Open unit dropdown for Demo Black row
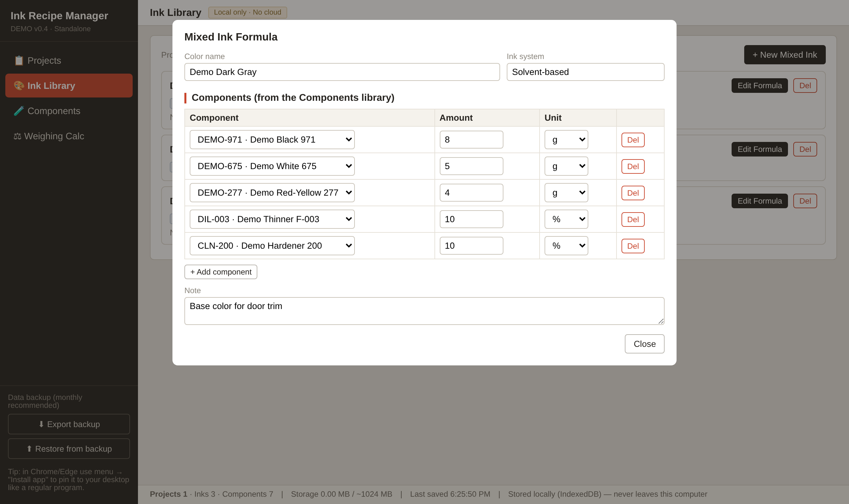This screenshot has height=504, width=849. (566, 140)
